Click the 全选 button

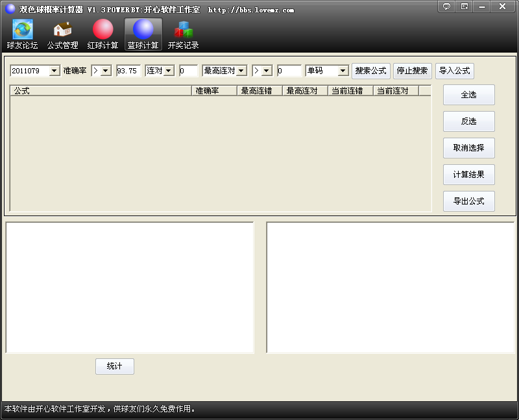point(469,95)
